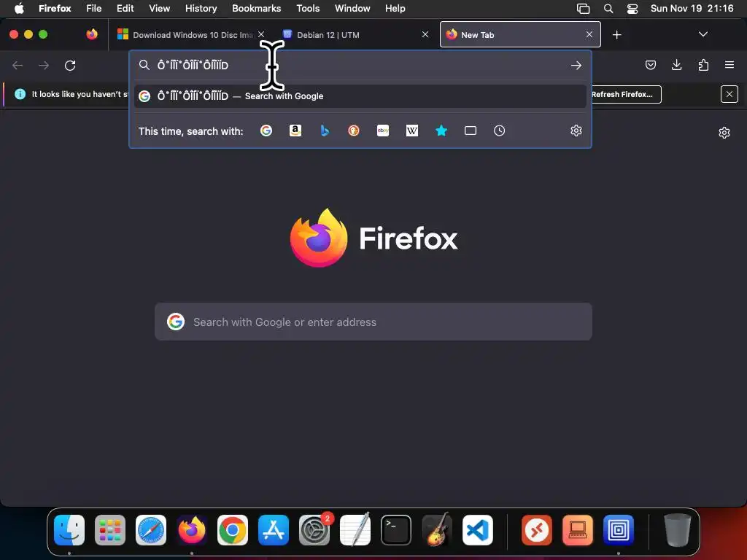Choose the Search with Google suggestion row
This screenshot has height=560, width=747.
pos(360,96)
